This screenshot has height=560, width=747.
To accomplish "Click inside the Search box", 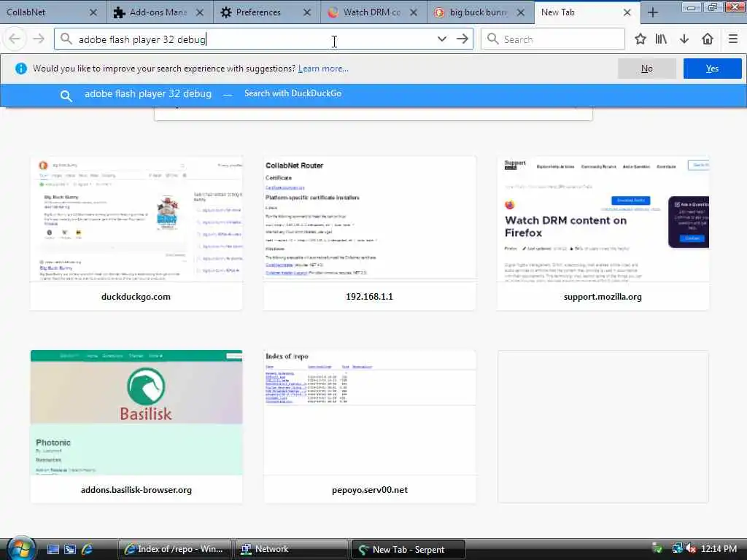I will (553, 39).
